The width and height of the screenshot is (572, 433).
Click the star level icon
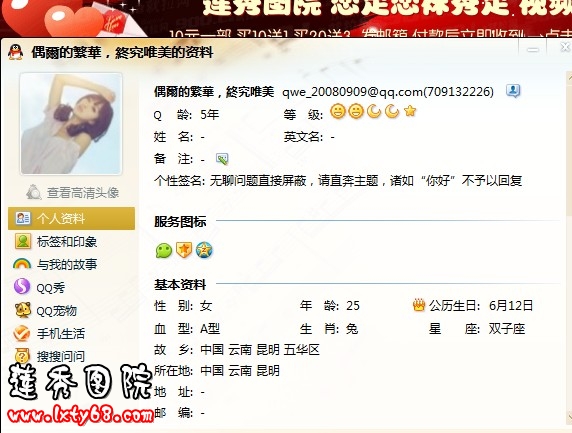tap(410, 111)
